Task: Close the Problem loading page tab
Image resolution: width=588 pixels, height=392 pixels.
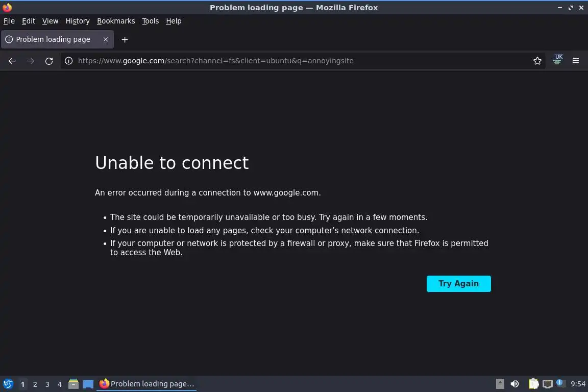Action: click(106, 39)
